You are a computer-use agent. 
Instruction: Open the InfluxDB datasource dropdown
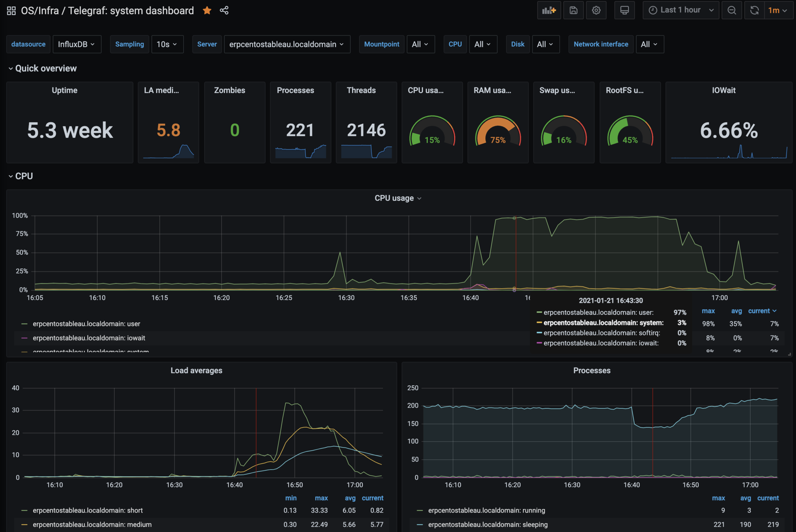pos(76,44)
